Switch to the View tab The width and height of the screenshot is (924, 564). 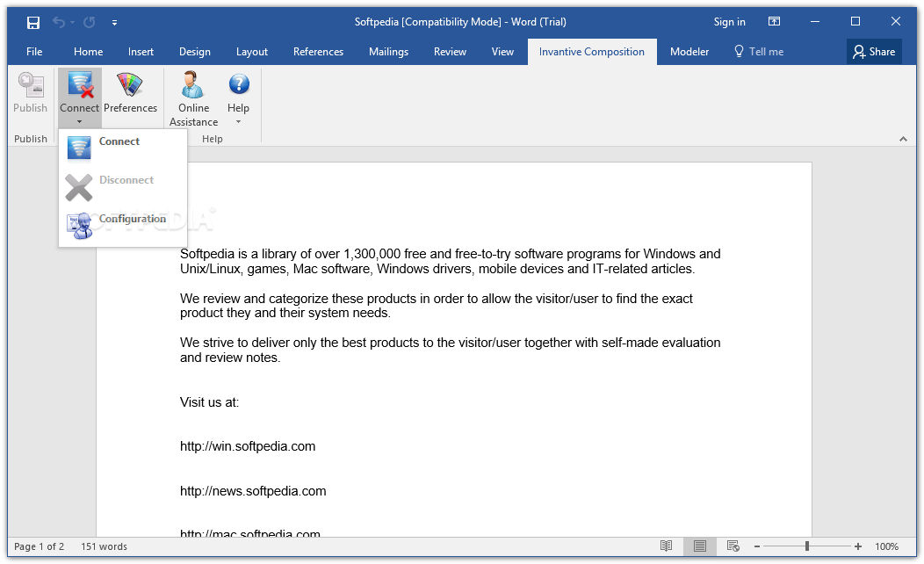(502, 52)
